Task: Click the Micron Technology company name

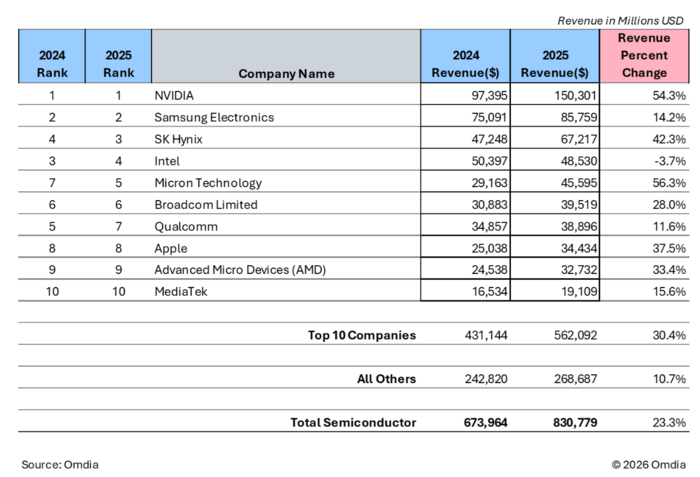Action: 208,183
